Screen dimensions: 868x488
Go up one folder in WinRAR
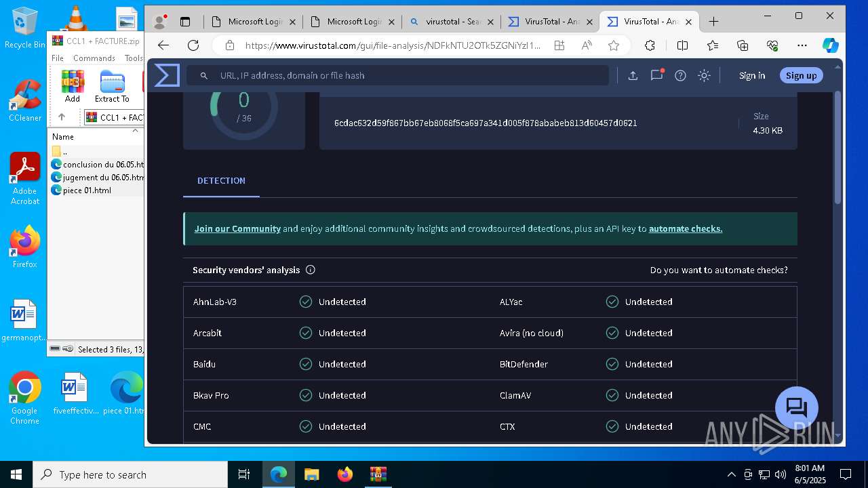click(61, 117)
